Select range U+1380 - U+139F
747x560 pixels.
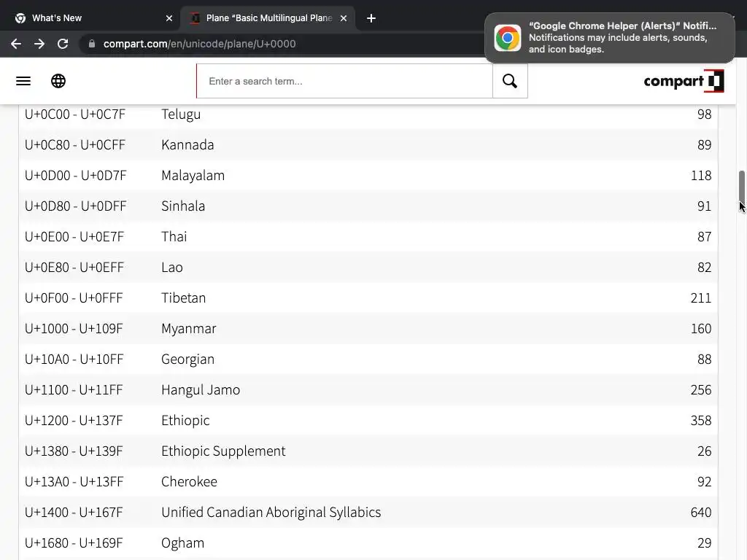(74, 451)
